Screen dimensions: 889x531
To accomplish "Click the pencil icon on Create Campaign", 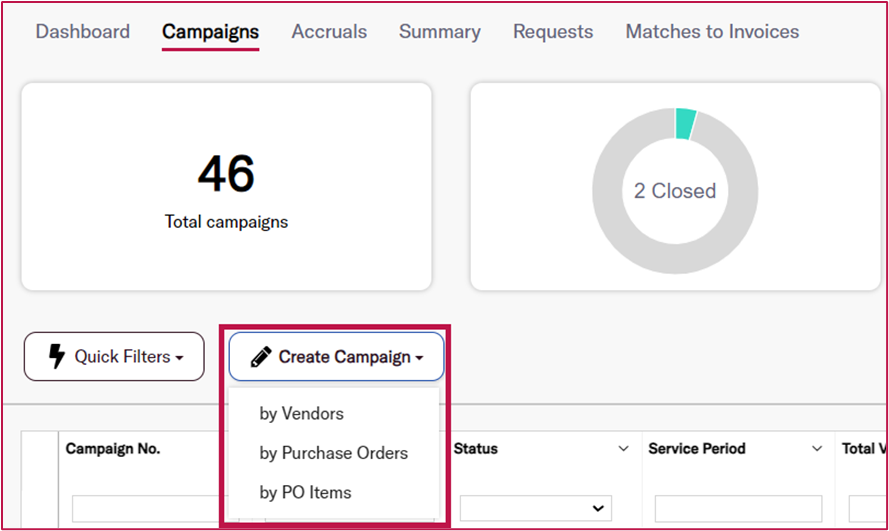I will pos(261,357).
